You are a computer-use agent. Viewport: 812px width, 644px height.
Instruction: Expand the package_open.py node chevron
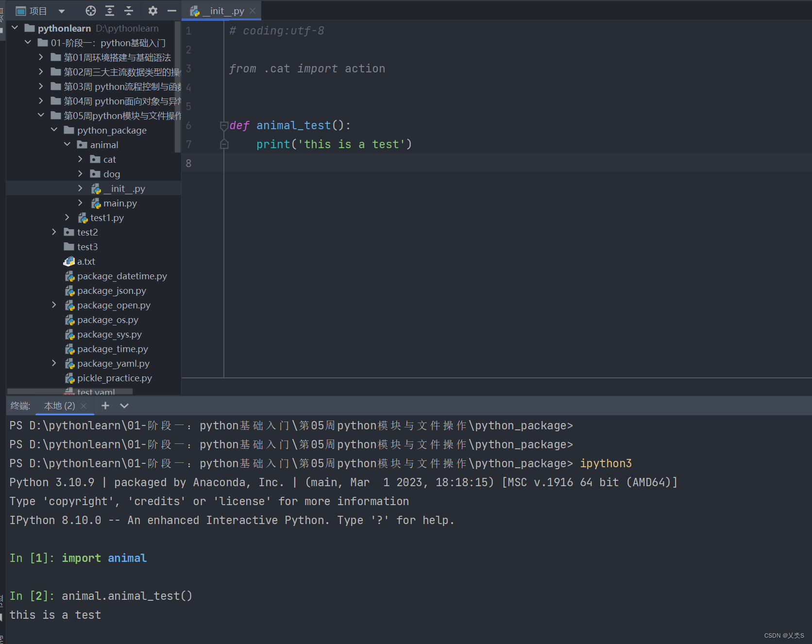coord(54,305)
